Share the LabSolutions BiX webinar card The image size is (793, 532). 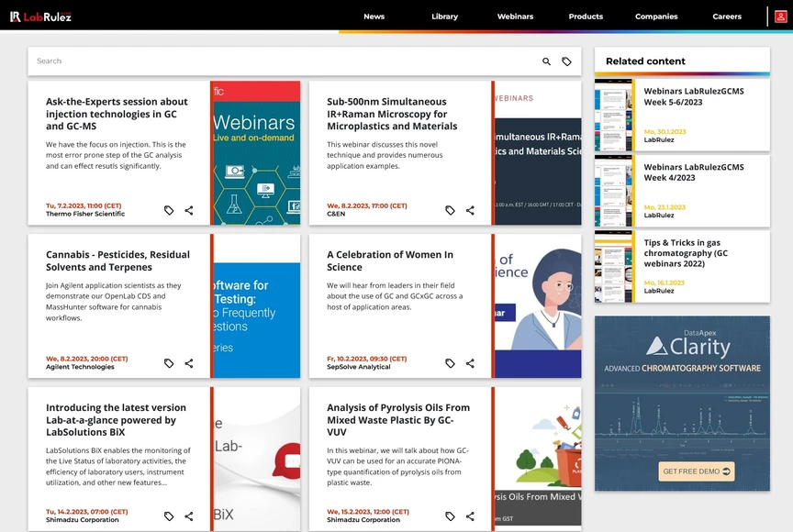pos(189,516)
